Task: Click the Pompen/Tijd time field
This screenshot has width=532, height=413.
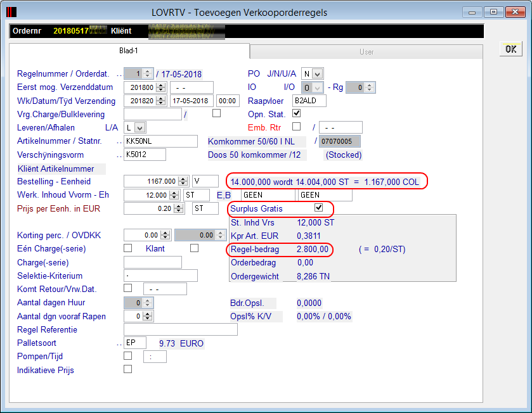Action: [155, 357]
